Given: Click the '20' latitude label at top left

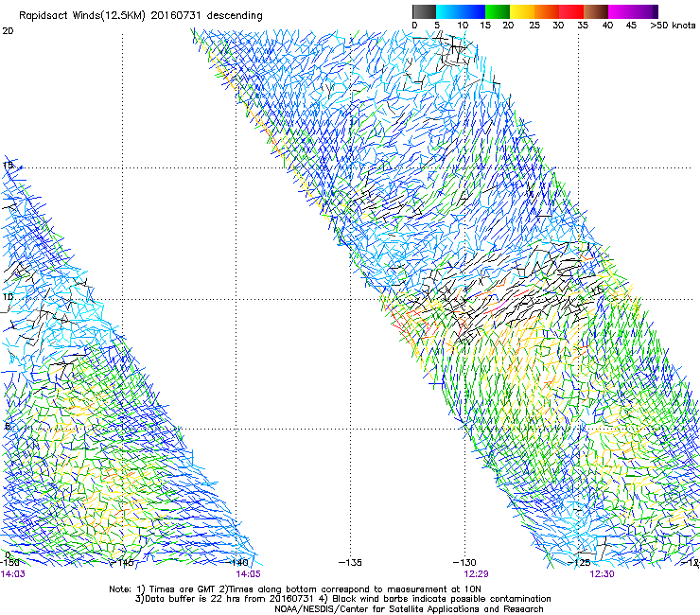Looking at the screenshot, I should click(x=8, y=31).
